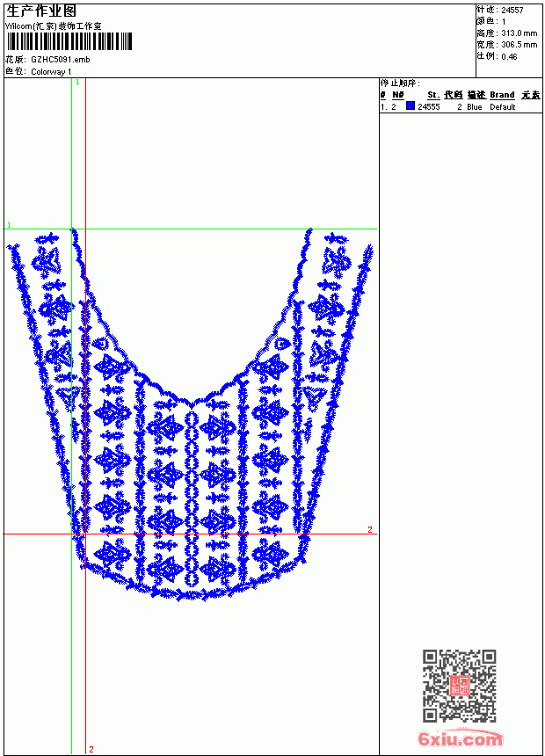This screenshot has height=756, width=545.
Task: Click the 生产作业图 title heading
Action: [x=41, y=11]
